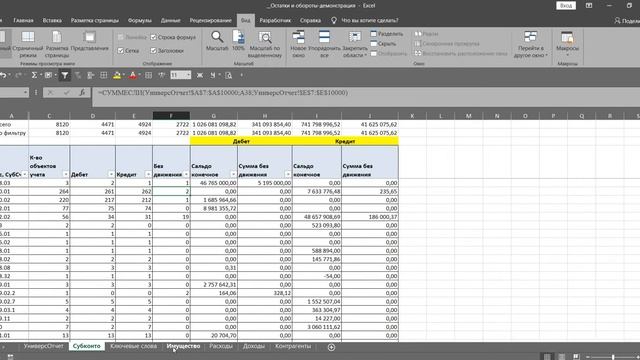Click in the formula bar СУММЕСЛИ formula
The width and height of the screenshot is (640, 360).
[223, 93]
